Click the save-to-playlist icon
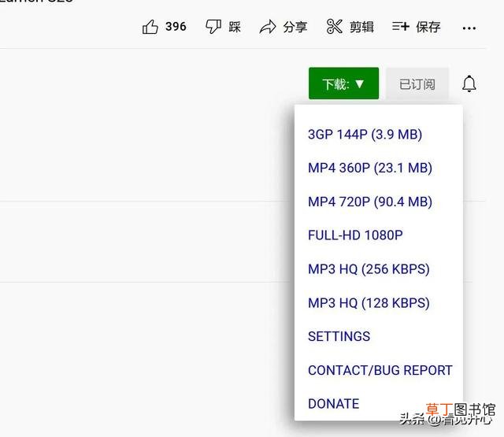 (x=401, y=26)
